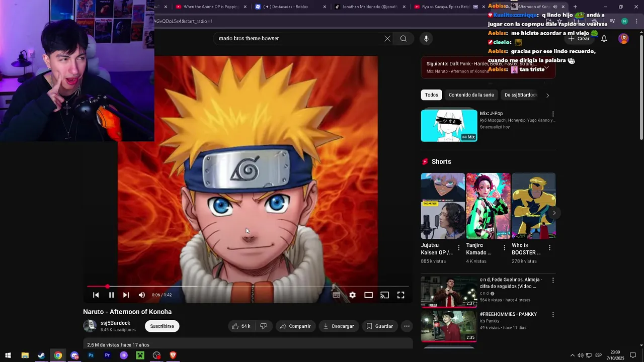Image resolution: width=644 pixels, height=362 pixels.
Task: Open Steam from the taskbar
Action: (41, 355)
